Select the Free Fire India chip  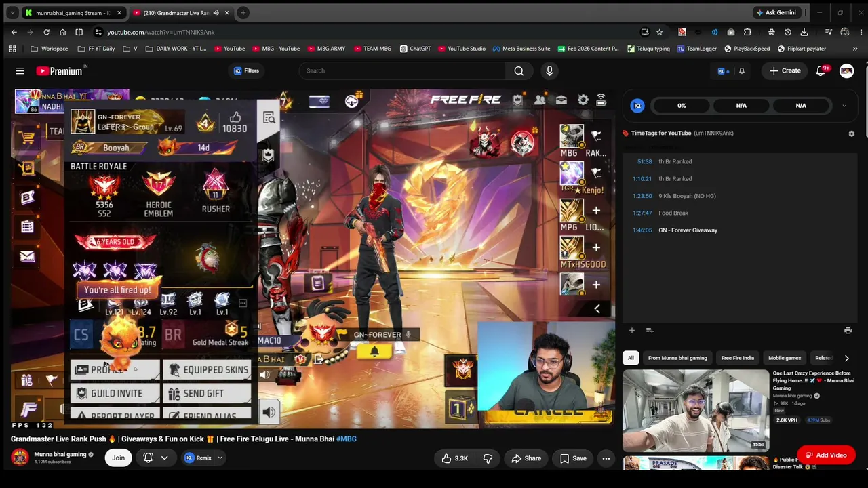738,358
